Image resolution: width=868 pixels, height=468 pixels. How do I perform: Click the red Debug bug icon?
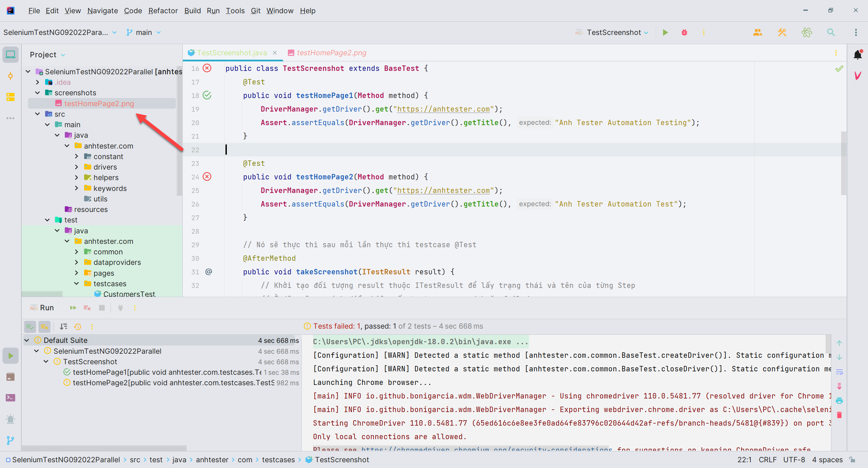pos(684,33)
